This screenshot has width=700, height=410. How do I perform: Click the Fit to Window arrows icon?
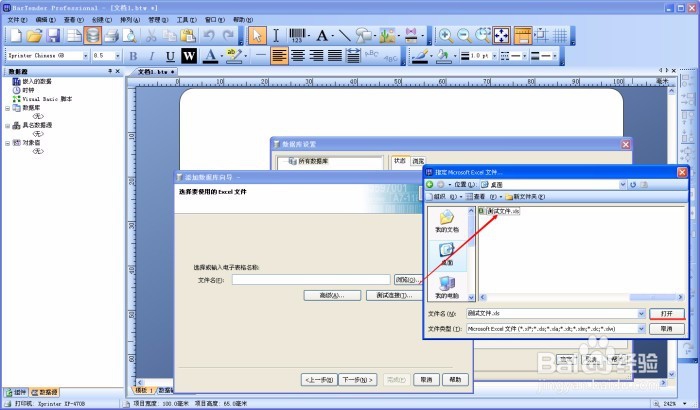[501, 36]
